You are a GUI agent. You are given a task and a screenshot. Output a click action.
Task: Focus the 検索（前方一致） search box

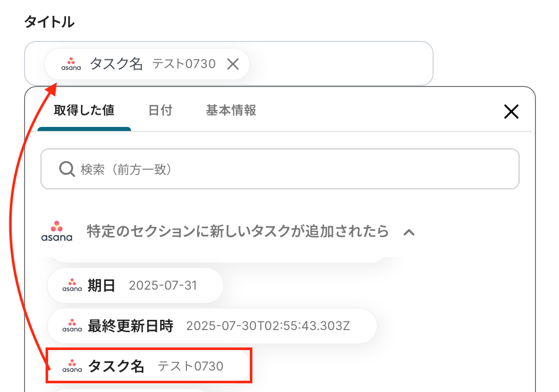coord(287,169)
